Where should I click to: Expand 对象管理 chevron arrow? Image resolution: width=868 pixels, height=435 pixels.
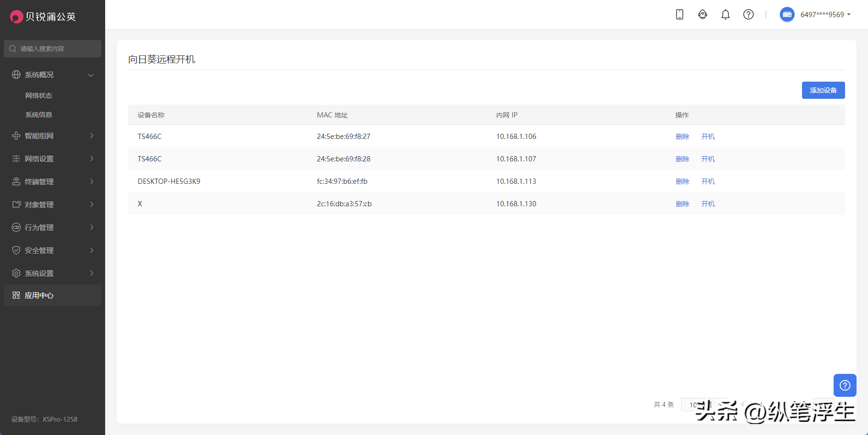click(92, 204)
